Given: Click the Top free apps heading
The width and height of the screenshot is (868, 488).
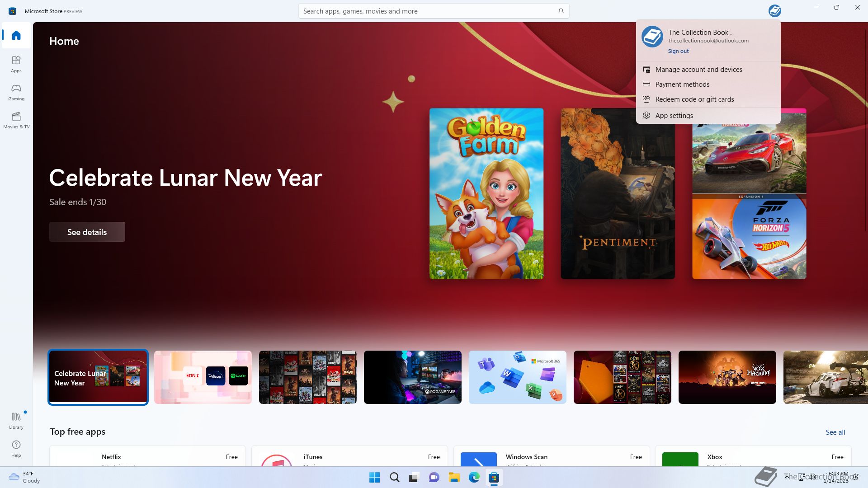Looking at the screenshot, I should [x=78, y=432].
